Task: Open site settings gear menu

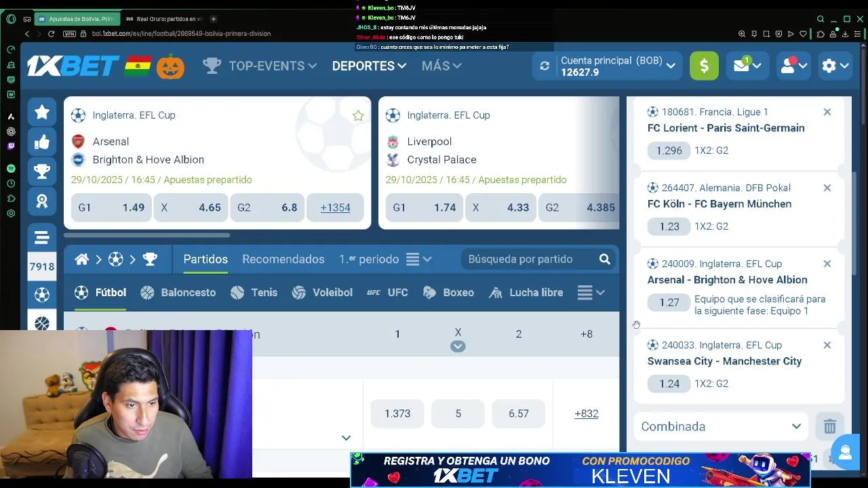Action: point(835,66)
